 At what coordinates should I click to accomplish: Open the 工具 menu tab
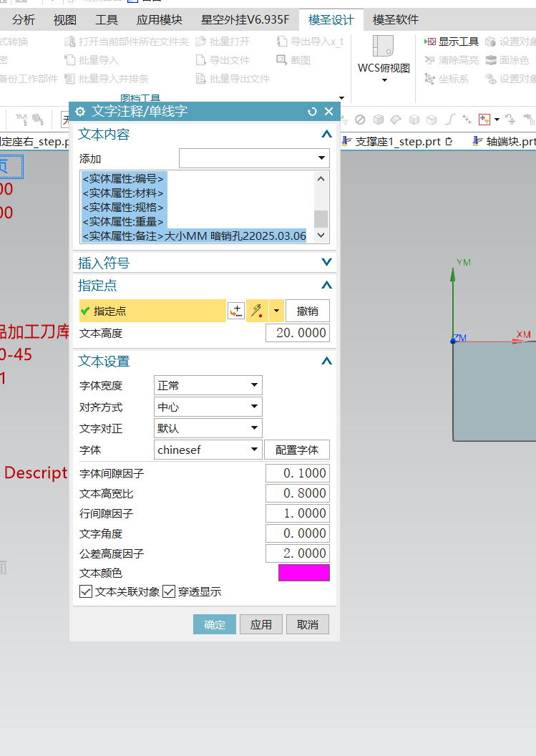pos(107,20)
